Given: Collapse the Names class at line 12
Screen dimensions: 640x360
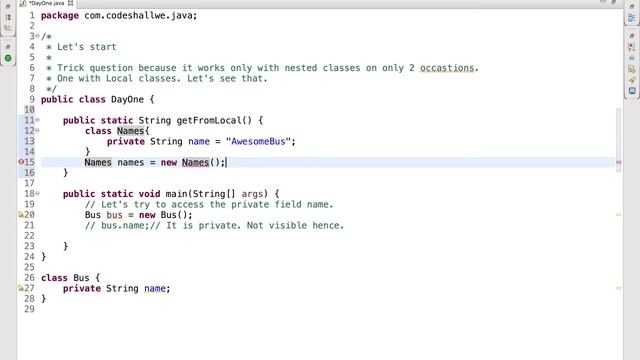Looking at the screenshot, I should pos(38,131).
